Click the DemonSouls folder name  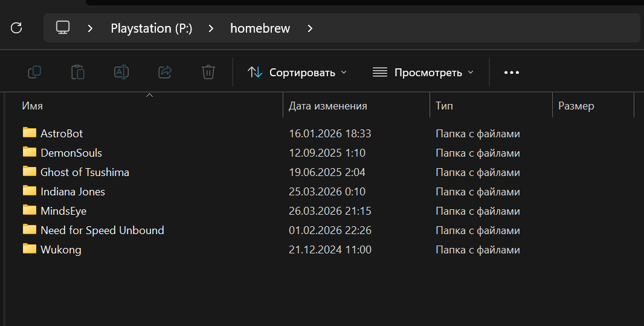[71, 152]
